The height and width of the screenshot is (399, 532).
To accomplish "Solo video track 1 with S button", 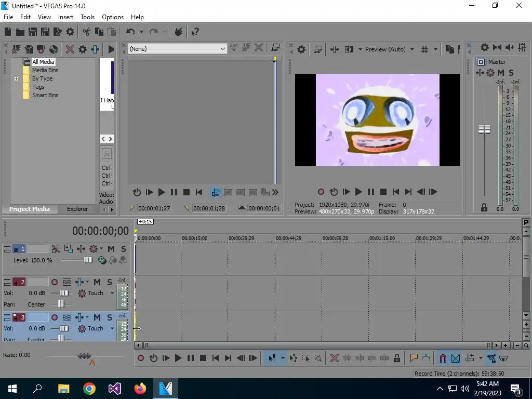I will point(124,249).
